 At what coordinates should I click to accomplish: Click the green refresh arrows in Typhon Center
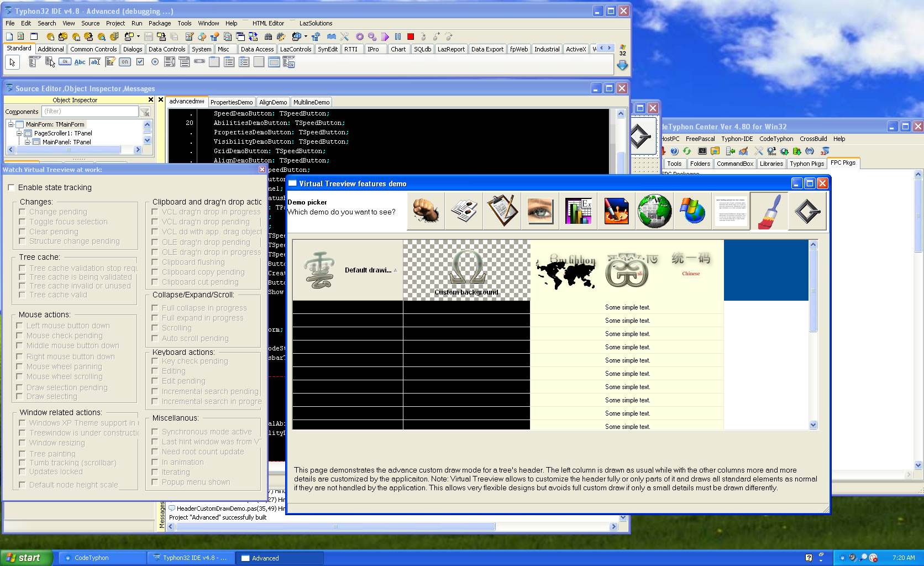point(687,151)
